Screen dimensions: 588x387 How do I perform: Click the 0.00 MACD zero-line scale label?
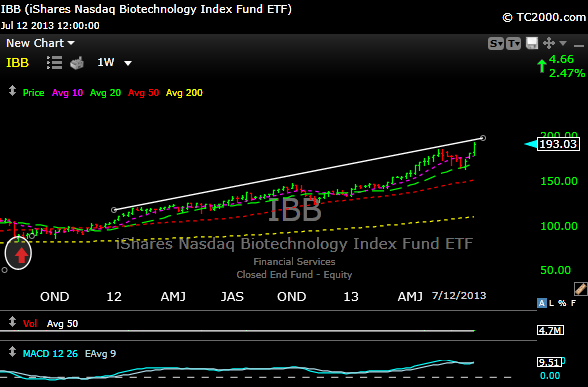[550, 376]
